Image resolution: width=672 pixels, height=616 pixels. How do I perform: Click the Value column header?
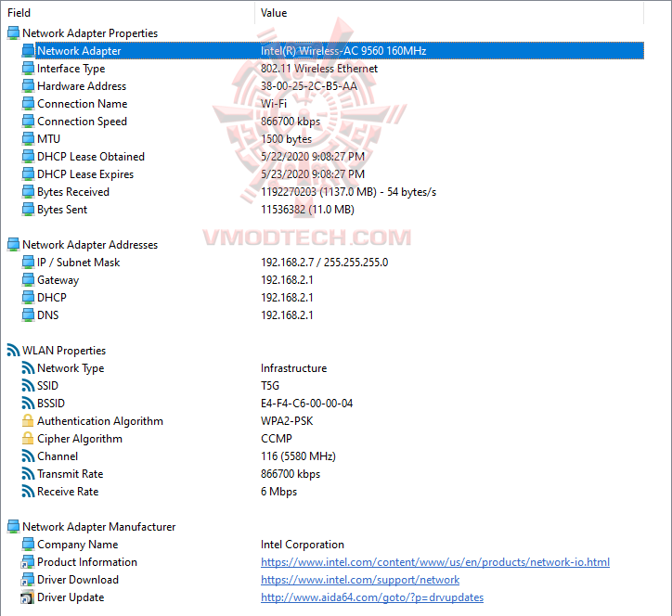[274, 13]
